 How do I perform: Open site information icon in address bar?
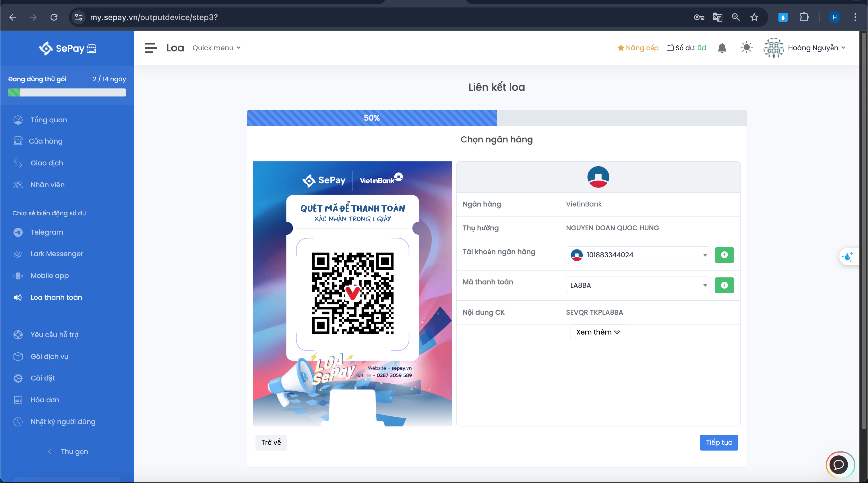click(x=79, y=17)
